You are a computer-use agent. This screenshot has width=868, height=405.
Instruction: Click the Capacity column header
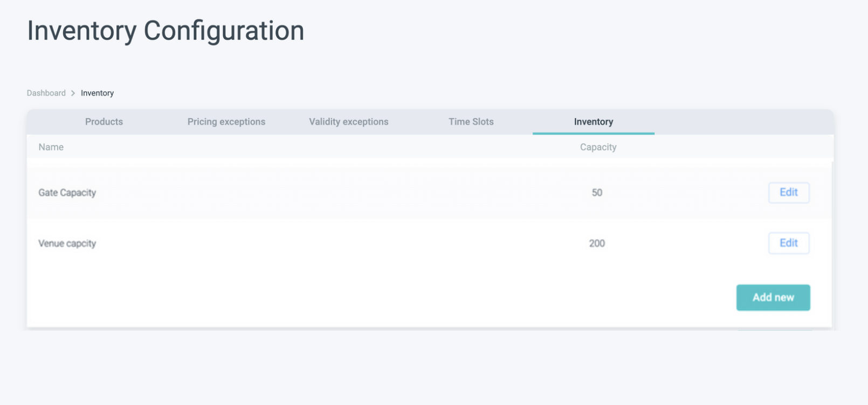(x=598, y=147)
